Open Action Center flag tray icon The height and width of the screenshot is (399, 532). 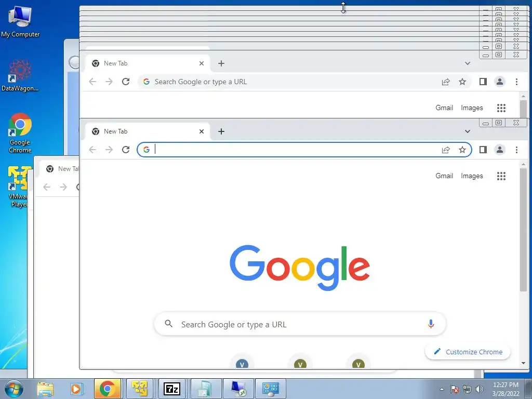[455, 389]
